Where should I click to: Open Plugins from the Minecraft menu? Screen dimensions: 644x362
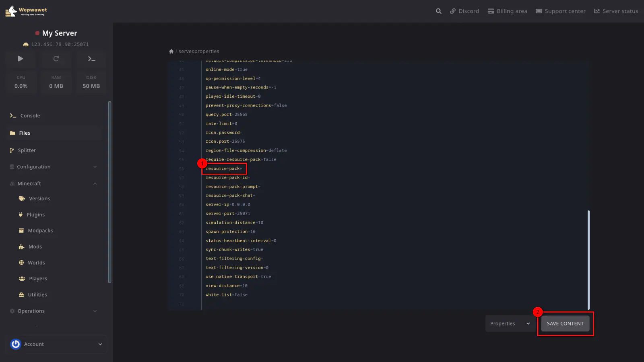click(35, 215)
